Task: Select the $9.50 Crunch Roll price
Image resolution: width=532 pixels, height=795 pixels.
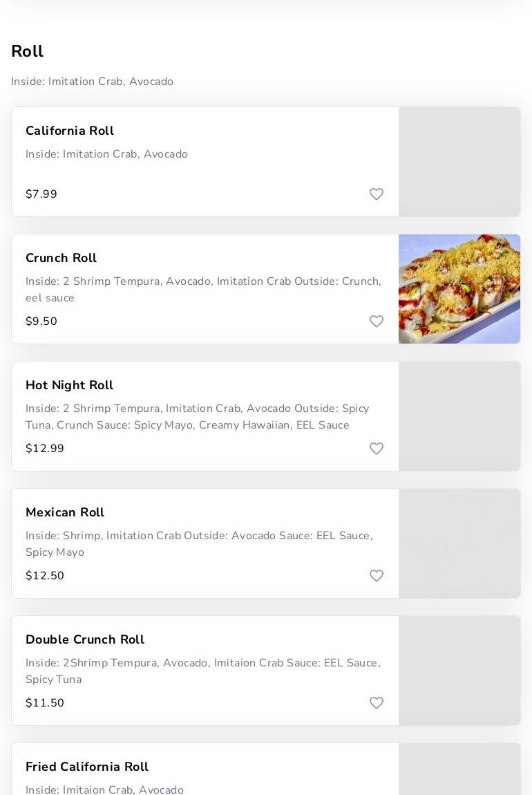Action: pyautogui.click(x=41, y=321)
